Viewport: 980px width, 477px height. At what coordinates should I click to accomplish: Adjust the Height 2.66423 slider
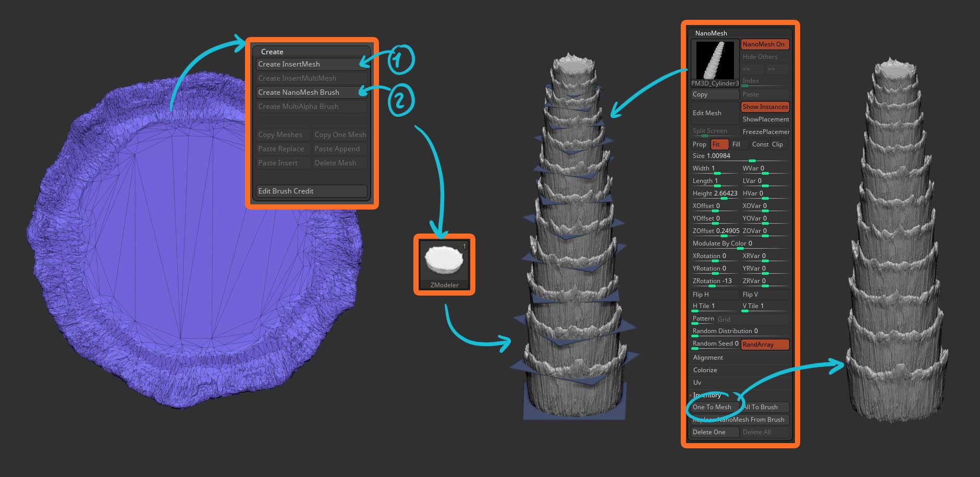tap(715, 194)
